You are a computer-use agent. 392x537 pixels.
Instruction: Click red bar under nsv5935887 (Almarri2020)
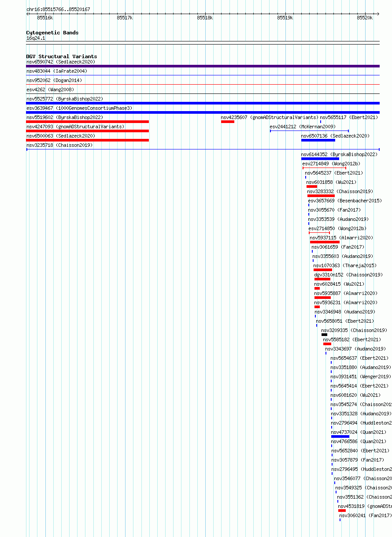coord(322,298)
